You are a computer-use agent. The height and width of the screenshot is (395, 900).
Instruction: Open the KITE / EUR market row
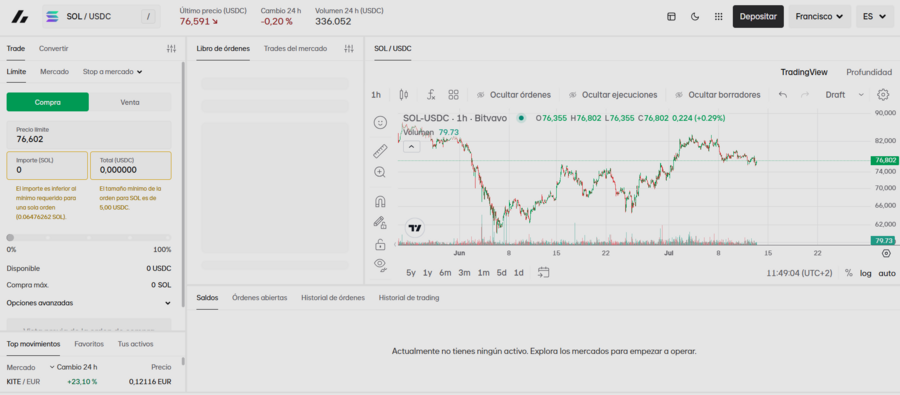(88, 382)
